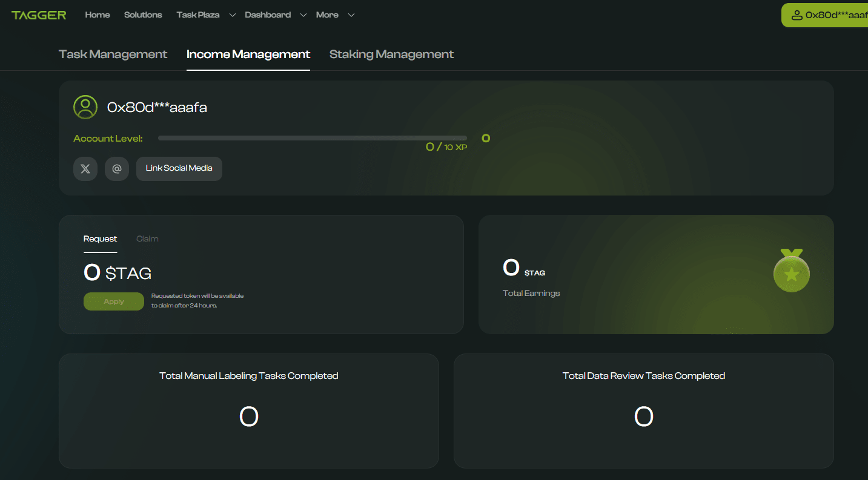Screen dimensions: 868x480
Task: Open the More menu item
Action: point(327,15)
